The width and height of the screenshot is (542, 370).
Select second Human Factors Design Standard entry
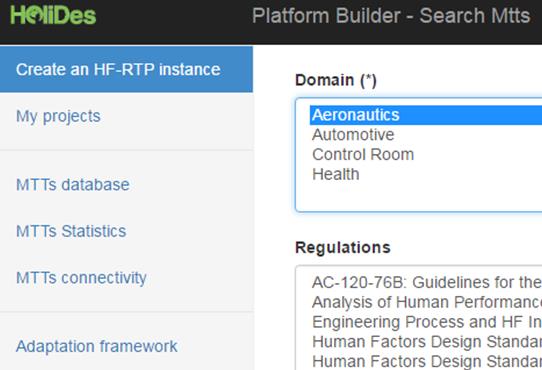pyautogui.click(x=426, y=361)
